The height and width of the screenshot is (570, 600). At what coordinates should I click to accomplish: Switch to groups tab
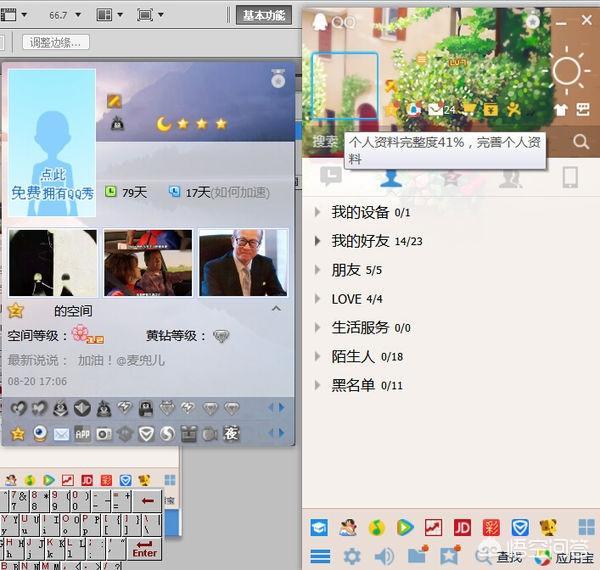pos(510,178)
